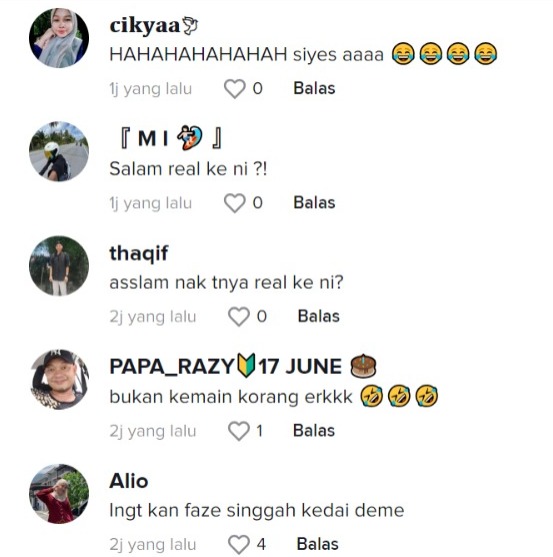This screenshot has width=553, height=557.
Task: Reply to cikyaa via Balas
Action: pyautogui.click(x=314, y=88)
